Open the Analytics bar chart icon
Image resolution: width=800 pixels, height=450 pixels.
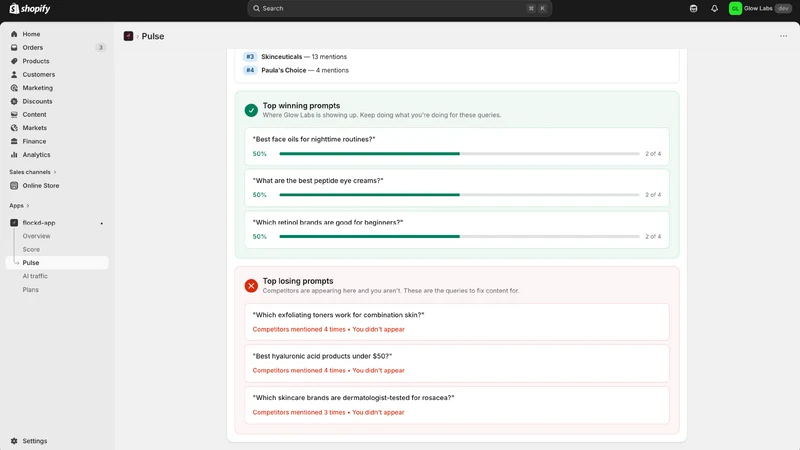[14, 155]
